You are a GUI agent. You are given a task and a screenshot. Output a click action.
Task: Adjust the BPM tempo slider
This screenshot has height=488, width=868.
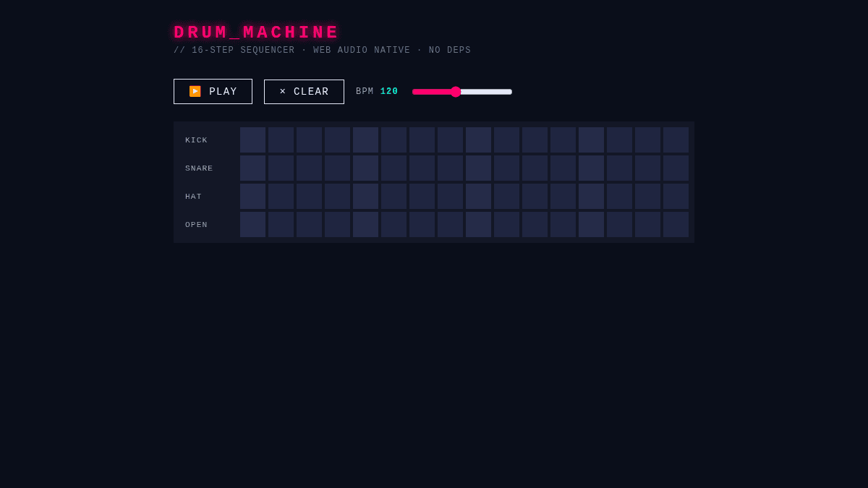462,91
